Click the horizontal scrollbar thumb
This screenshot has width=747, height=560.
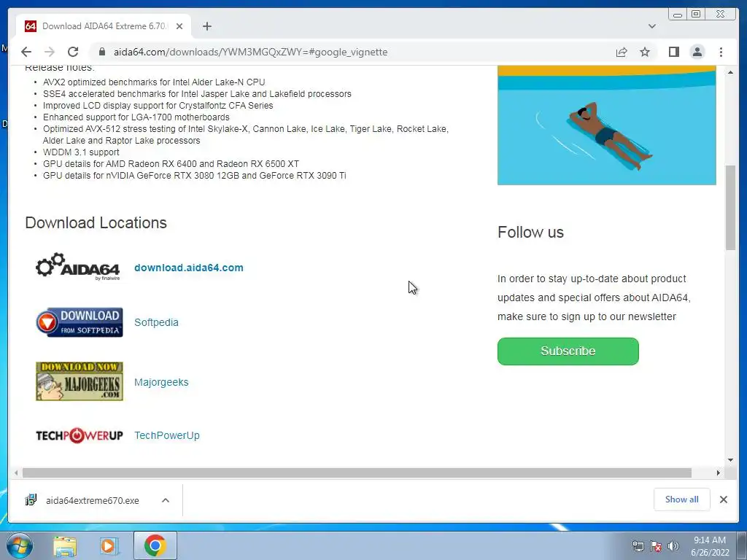[x=357, y=472]
